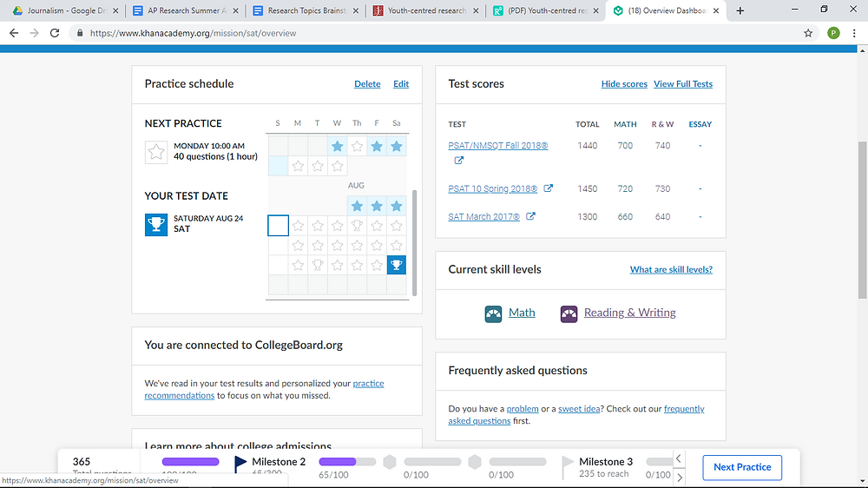The height and width of the screenshot is (488, 868).
Task: Open PSAT/NMSQT Fall 2018 test link
Action: coord(497,146)
